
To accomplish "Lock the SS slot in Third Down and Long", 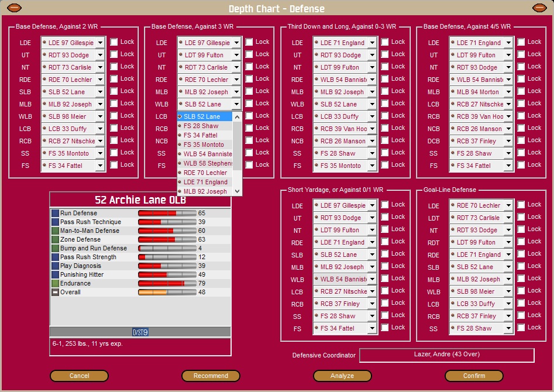I will coord(384,153).
